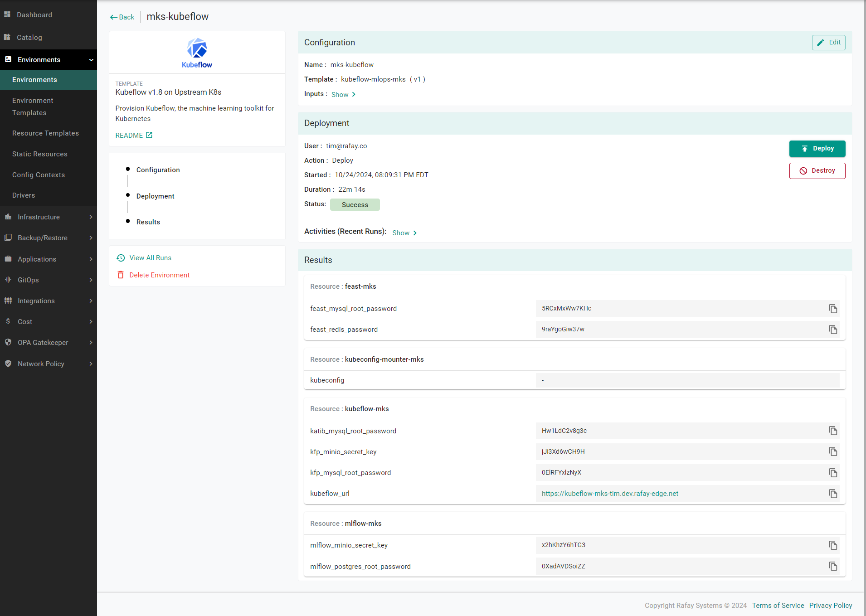This screenshot has height=616, width=866.
Task: Click user tim@rafay.co text
Action: click(346, 146)
